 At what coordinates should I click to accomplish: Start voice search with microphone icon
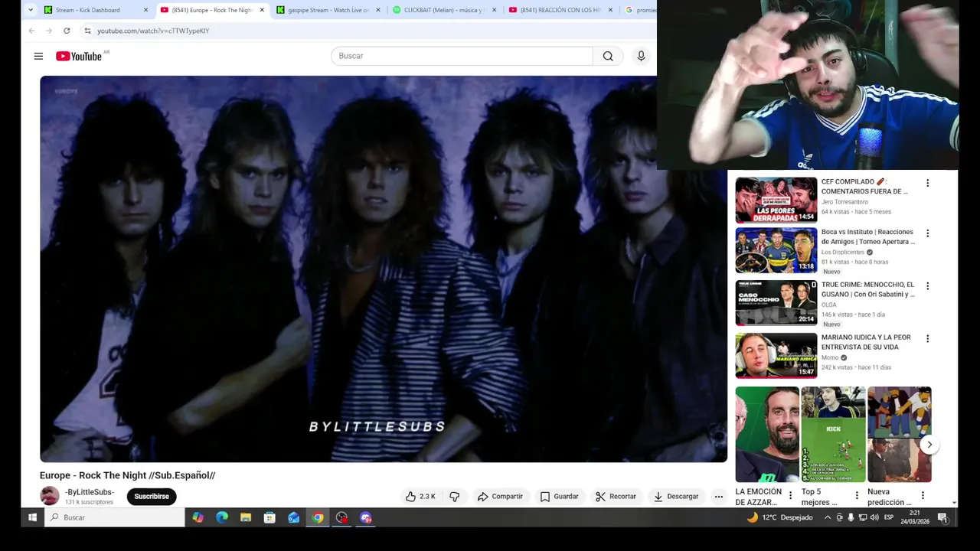[x=641, y=56]
